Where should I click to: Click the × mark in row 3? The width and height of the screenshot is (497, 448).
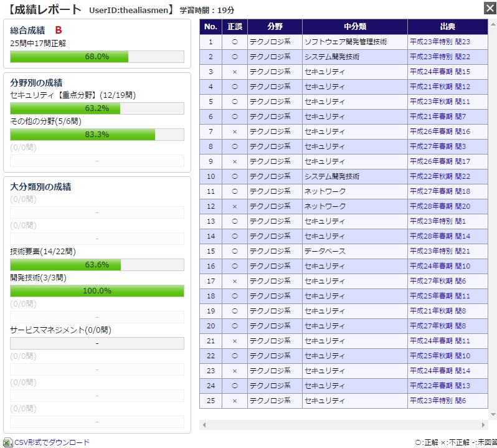coord(235,72)
